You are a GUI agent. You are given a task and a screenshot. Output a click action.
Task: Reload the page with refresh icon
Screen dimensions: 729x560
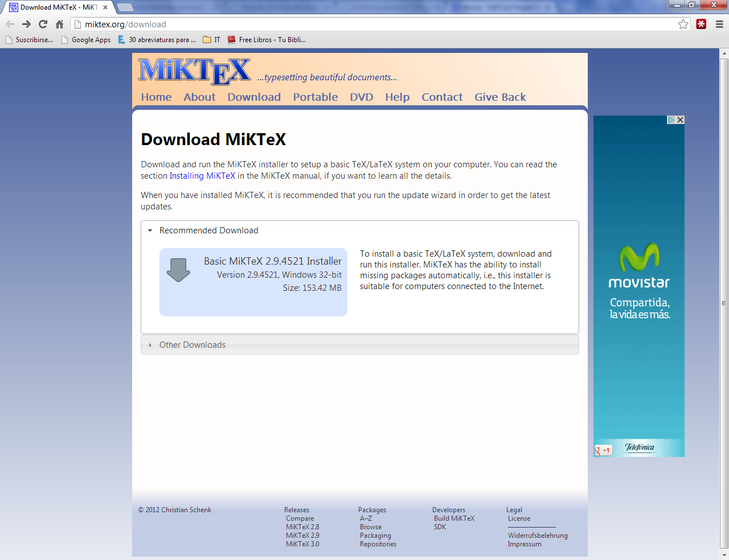pyautogui.click(x=43, y=24)
